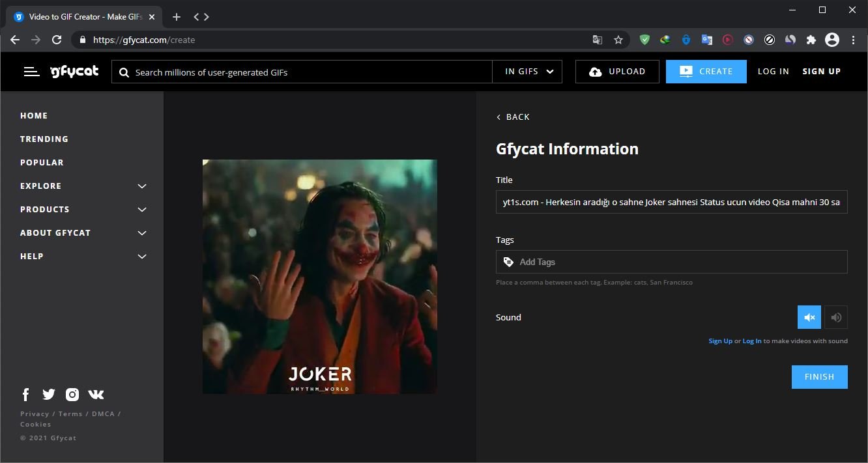Open Gfycat's Instagram page icon

(x=72, y=395)
